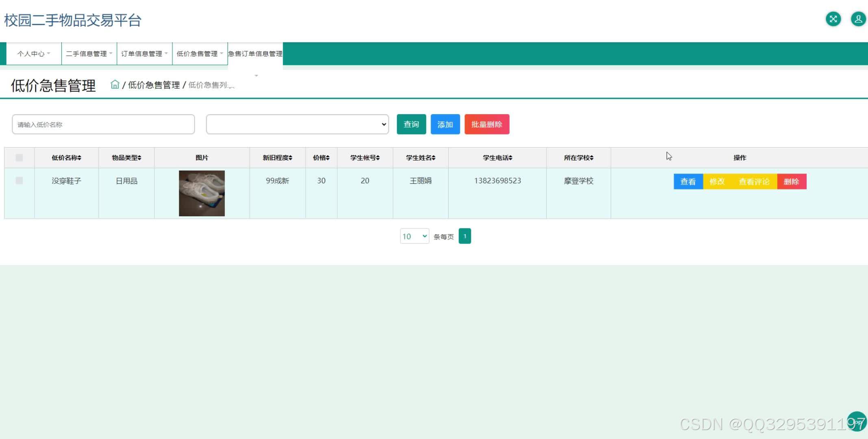Expand the arrow below 急售订单信息管理

256,76
